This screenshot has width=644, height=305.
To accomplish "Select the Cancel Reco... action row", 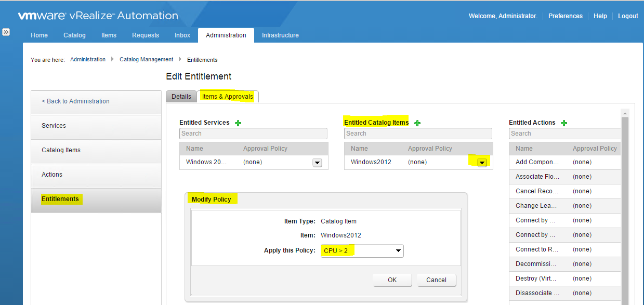I will click(565, 192).
